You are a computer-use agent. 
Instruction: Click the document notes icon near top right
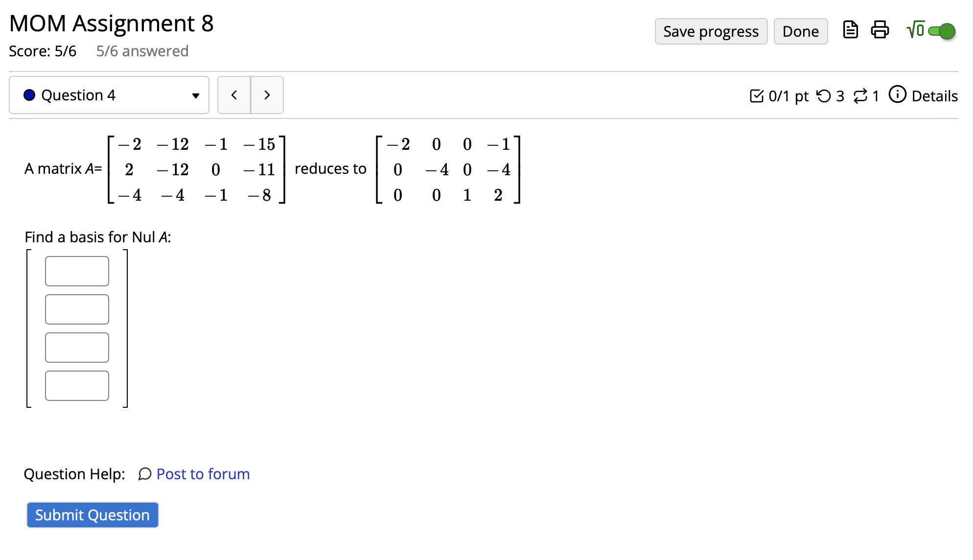851,30
